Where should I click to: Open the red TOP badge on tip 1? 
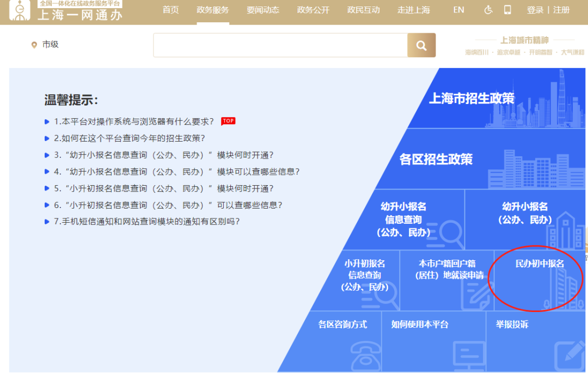(x=228, y=121)
